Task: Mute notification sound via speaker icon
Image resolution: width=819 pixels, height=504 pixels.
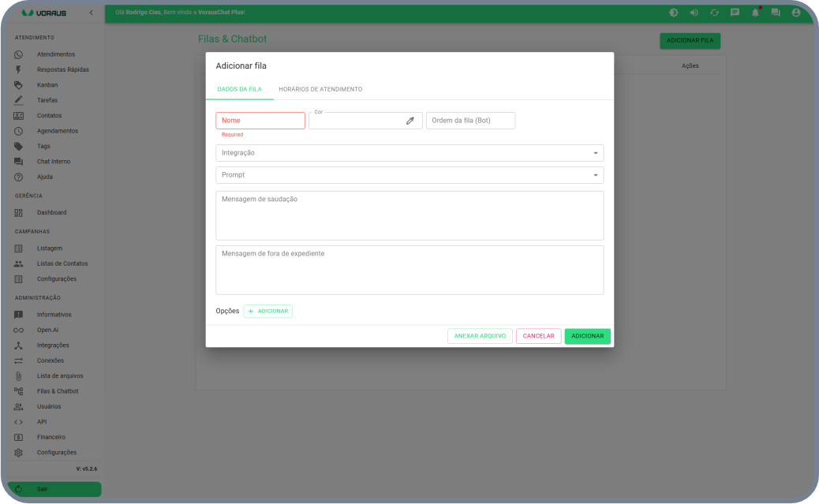Action: (694, 13)
